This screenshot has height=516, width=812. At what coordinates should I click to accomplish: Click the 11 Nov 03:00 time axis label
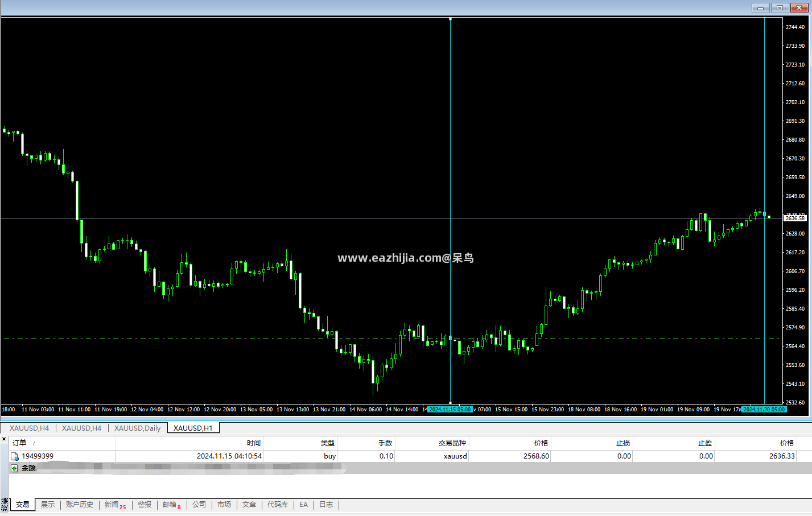38,410
